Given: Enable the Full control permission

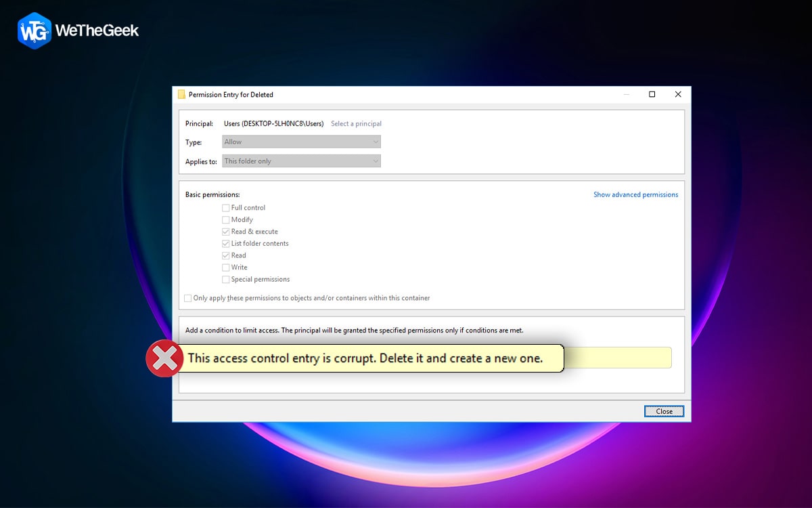Looking at the screenshot, I should (225, 207).
